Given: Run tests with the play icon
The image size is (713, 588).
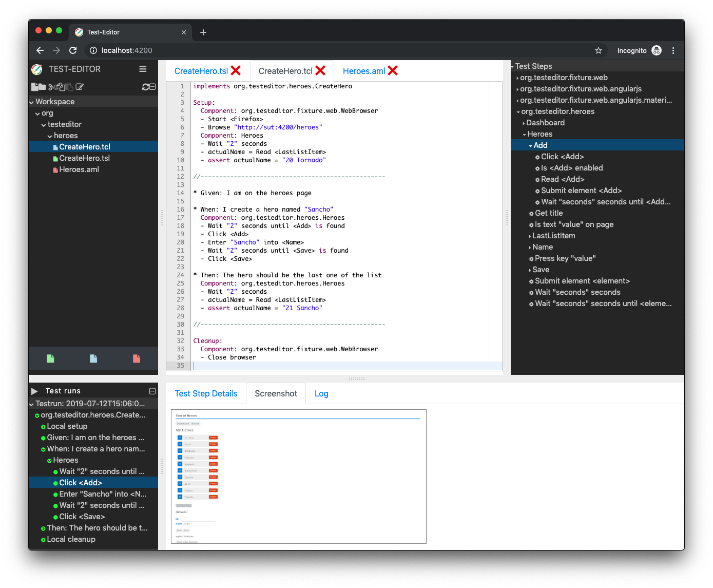Looking at the screenshot, I should [x=34, y=391].
